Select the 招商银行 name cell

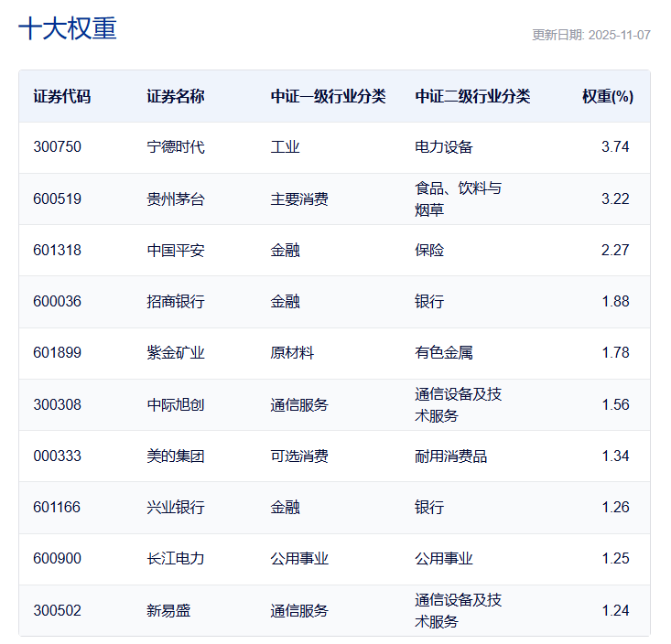pyautogui.click(x=176, y=302)
